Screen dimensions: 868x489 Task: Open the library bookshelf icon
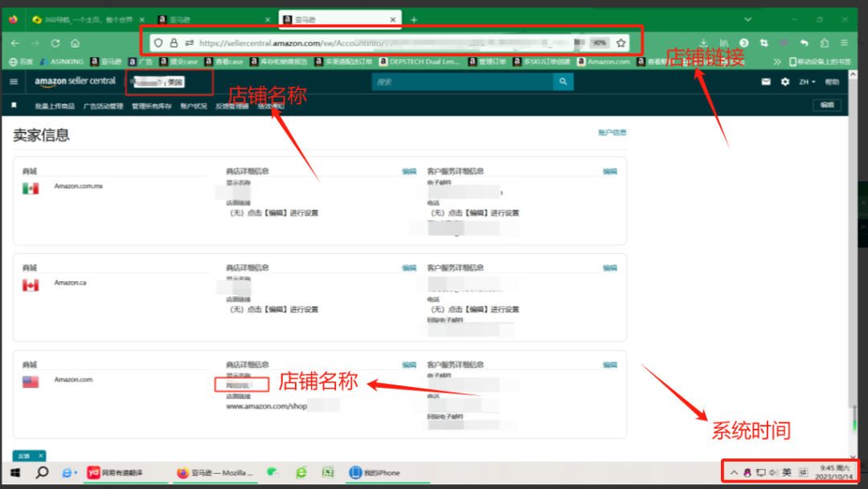(x=723, y=43)
